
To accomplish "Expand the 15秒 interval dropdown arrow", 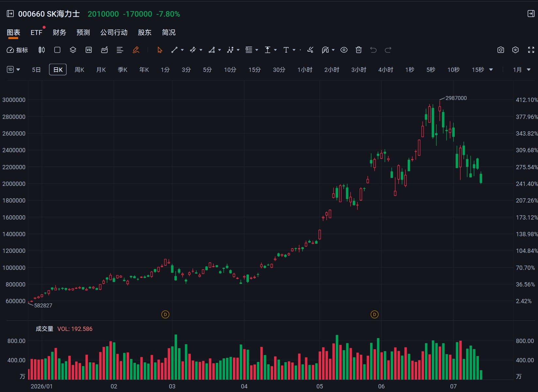I will pos(491,70).
